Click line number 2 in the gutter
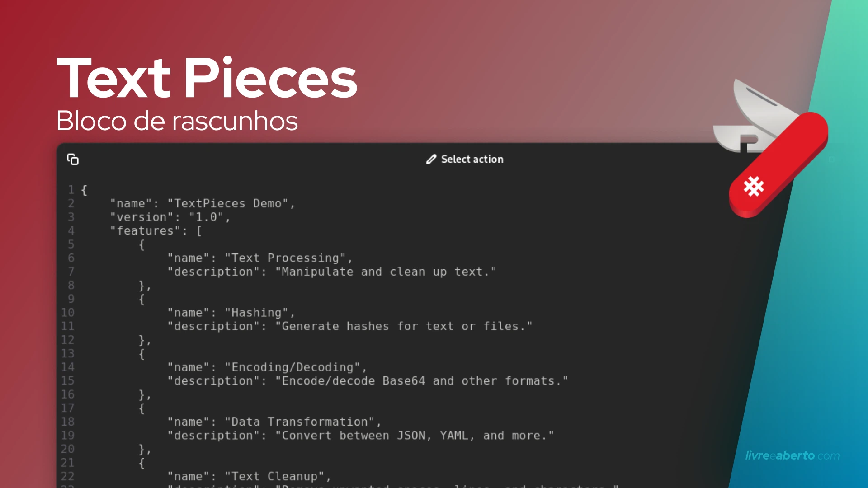 click(x=71, y=203)
